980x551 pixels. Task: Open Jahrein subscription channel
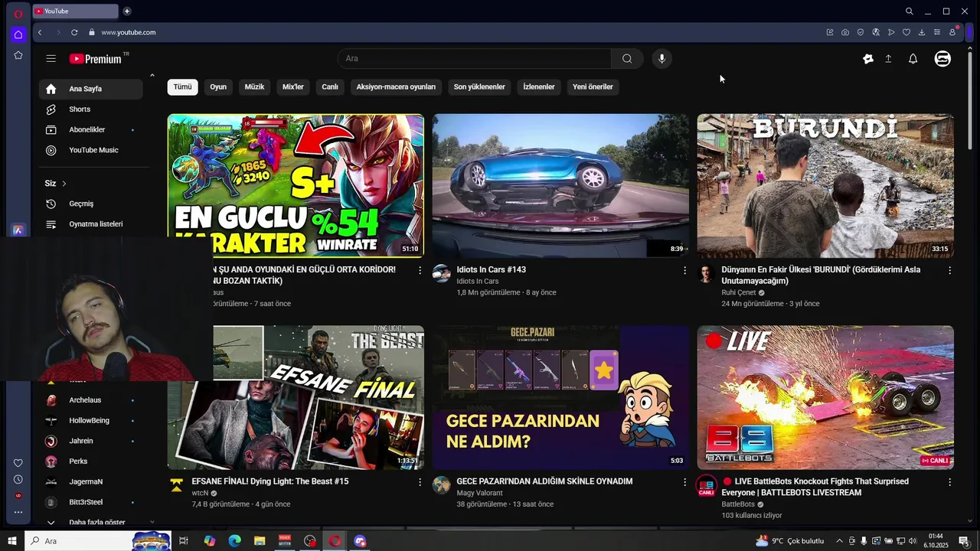(x=91, y=442)
